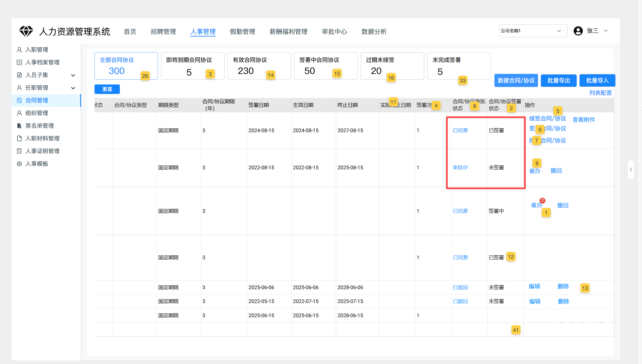The image size is (642, 364).
Task: Open the 列表配置 link
Action: coord(600,93)
